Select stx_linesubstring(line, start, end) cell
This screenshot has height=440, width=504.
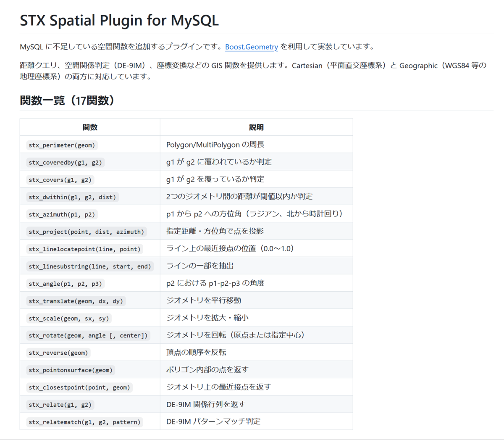(90, 266)
